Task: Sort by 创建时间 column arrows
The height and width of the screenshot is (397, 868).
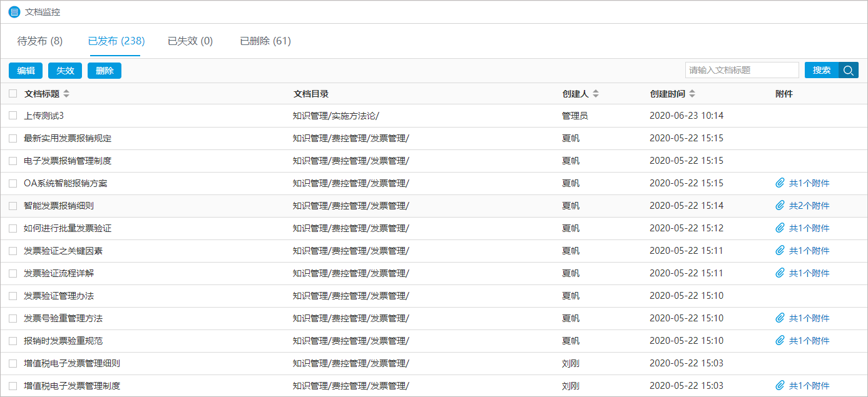Action: point(692,94)
